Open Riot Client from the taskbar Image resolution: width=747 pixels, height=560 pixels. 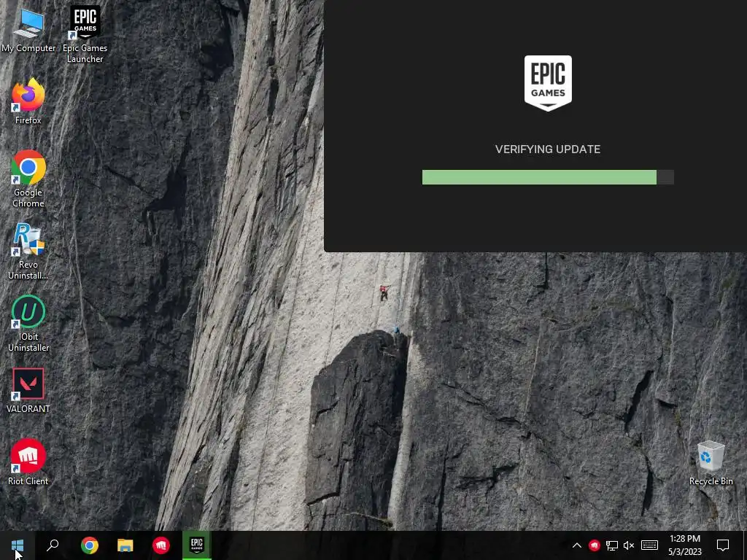(161, 545)
